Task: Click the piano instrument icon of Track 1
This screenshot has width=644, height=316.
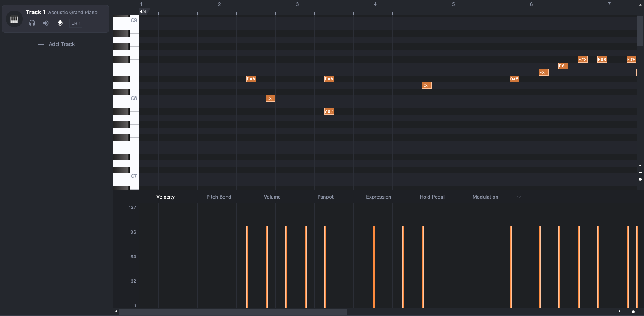Action: [x=14, y=19]
